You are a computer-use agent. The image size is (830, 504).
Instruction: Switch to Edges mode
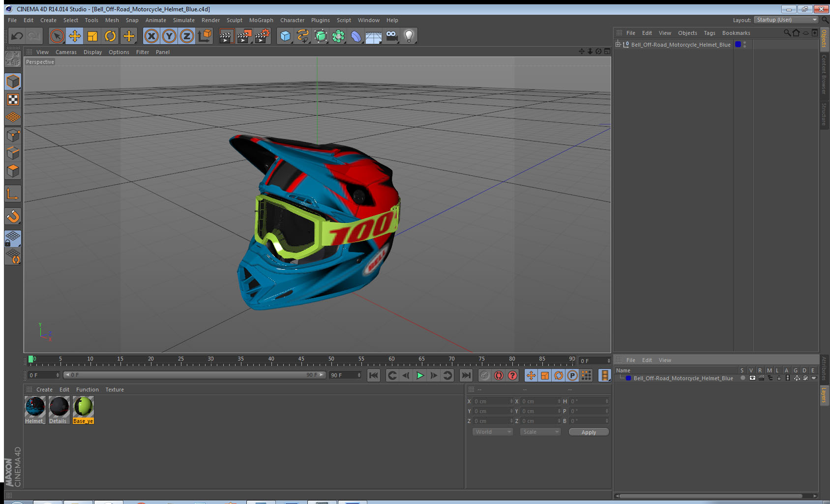13,153
